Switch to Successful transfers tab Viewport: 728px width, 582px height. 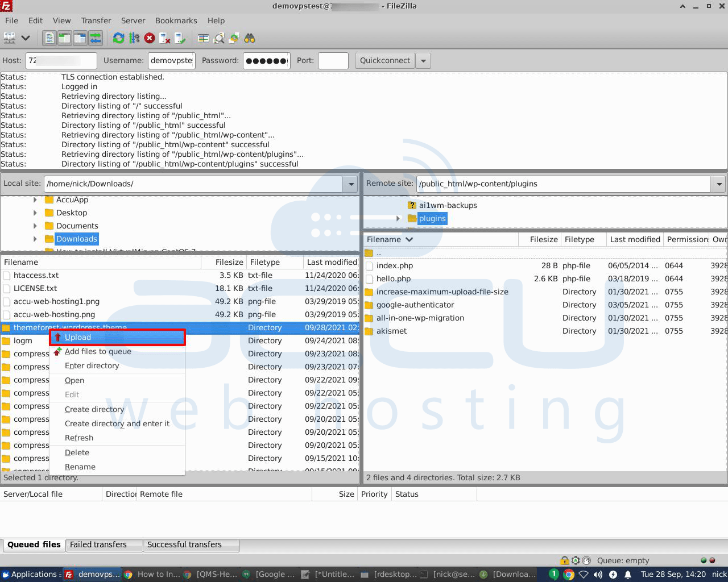(191, 544)
